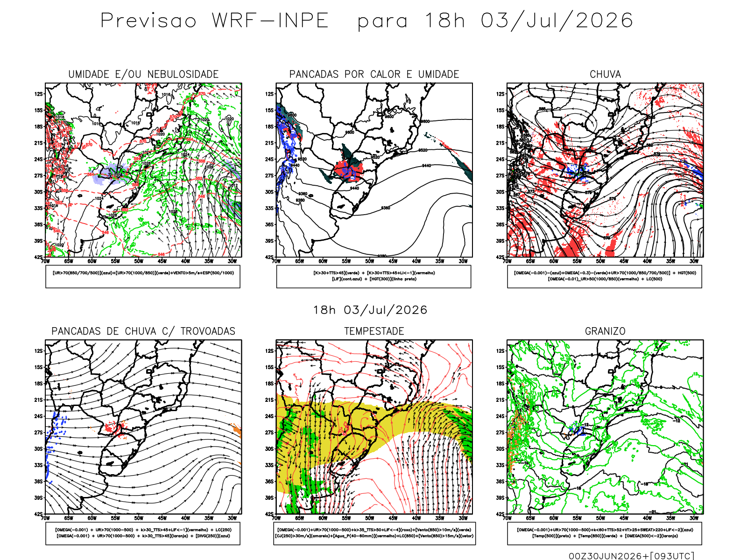Viewport: 747px width, 560px height.
Task: Click the TEMPESTADE title text
Action: 374,331
